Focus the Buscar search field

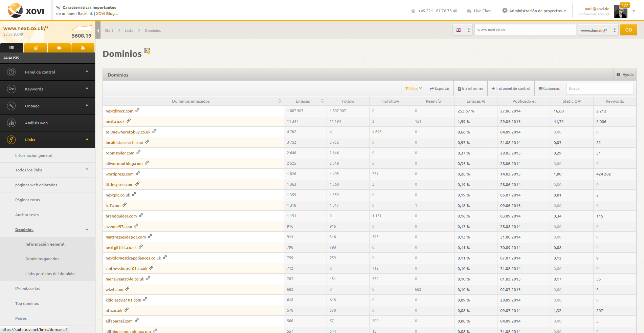pos(599,88)
